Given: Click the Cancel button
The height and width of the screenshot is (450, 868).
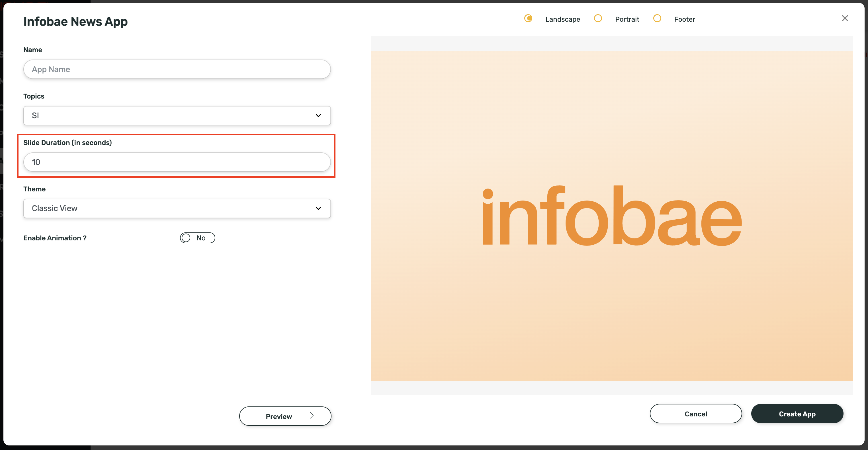Looking at the screenshot, I should [696, 414].
